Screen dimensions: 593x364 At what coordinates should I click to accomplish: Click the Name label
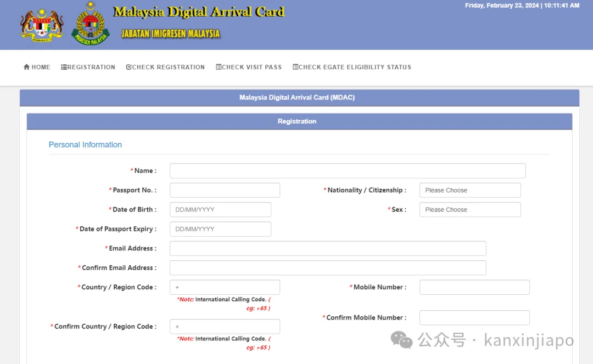tap(143, 171)
